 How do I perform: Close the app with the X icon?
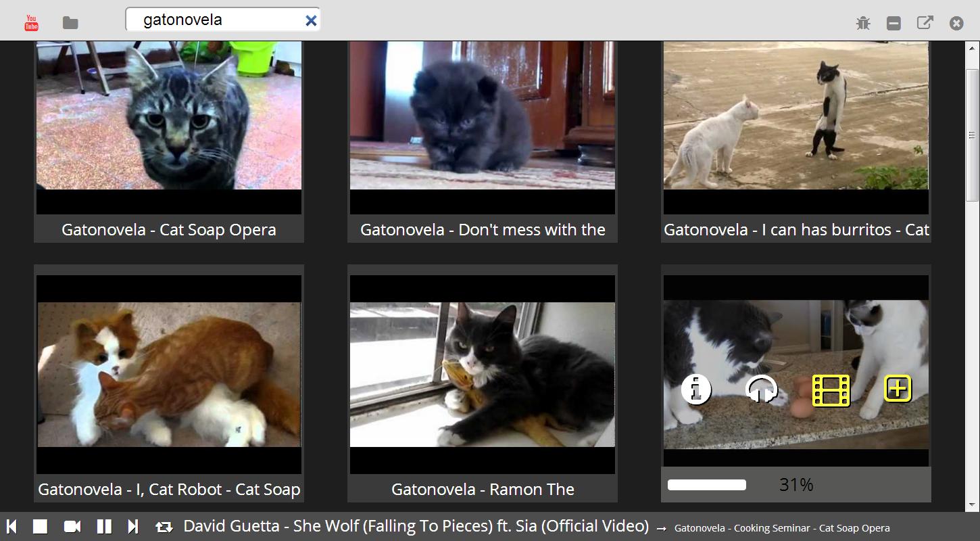click(x=956, y=23)
